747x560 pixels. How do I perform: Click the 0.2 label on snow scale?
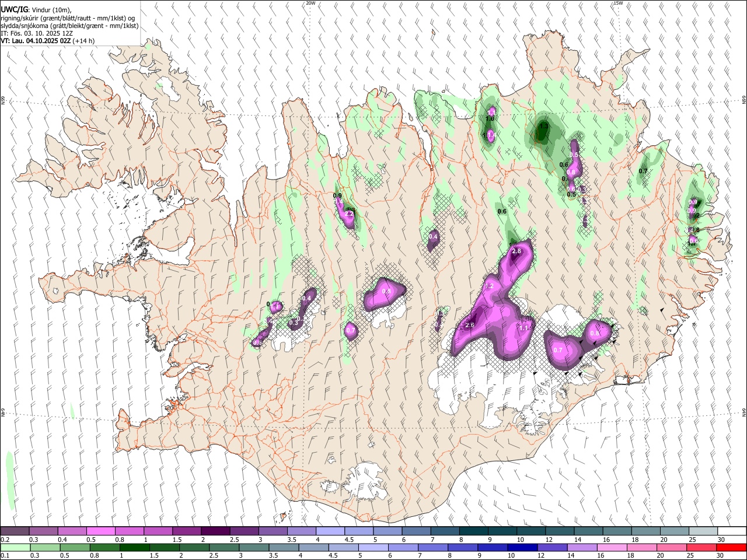[x=5, y=540]
